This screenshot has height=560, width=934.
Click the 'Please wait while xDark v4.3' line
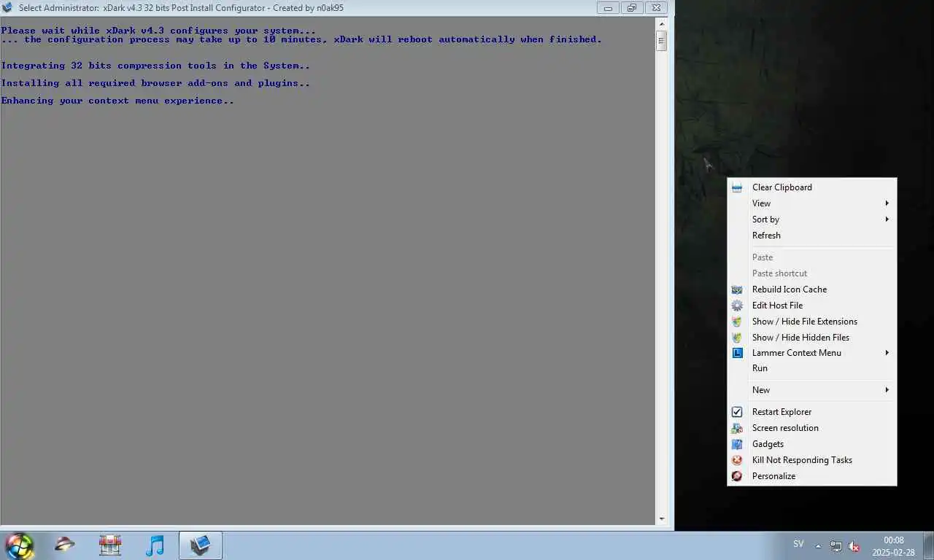pos(158,31)
